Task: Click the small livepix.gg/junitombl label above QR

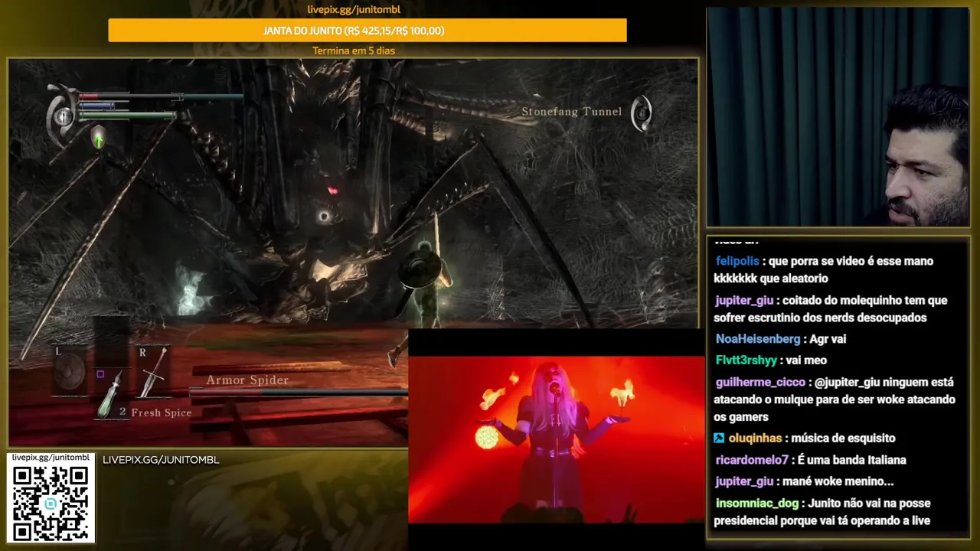Action: tap(51, 458)
